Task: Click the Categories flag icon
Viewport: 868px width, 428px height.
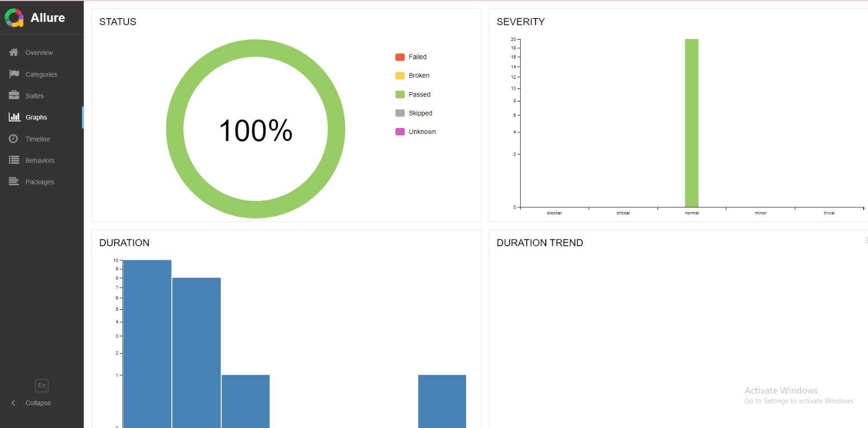Action: (x=14, y=74)
